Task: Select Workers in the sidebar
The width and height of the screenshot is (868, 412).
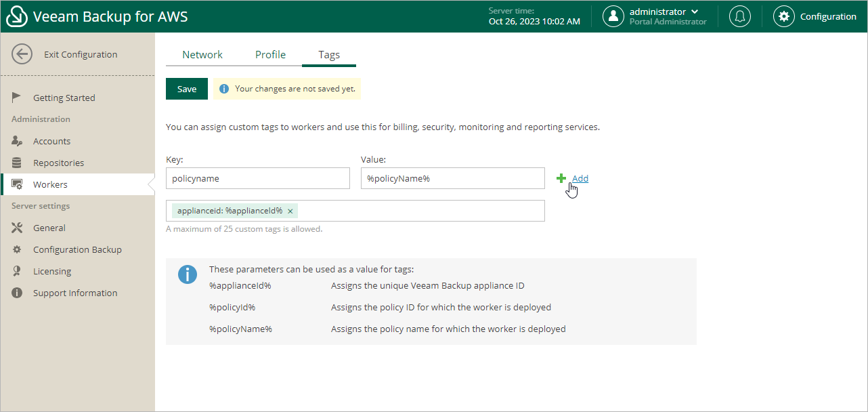Action: point(50,184)
